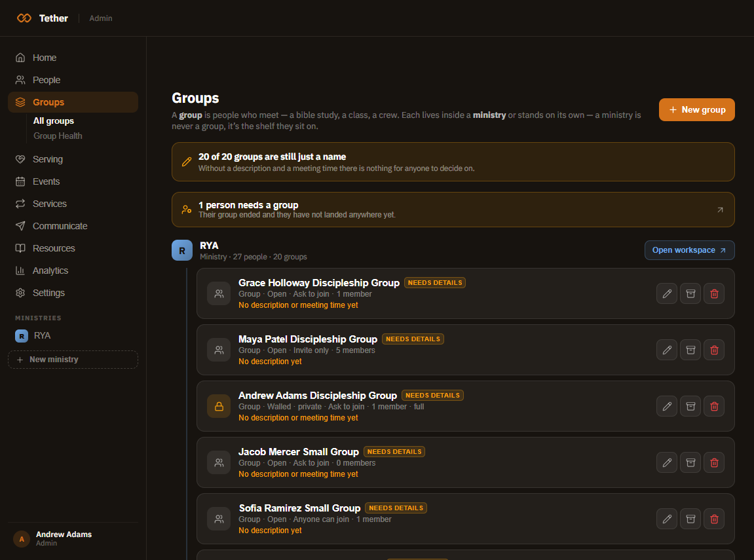Open Settings in sidebar

pos(73,293)
